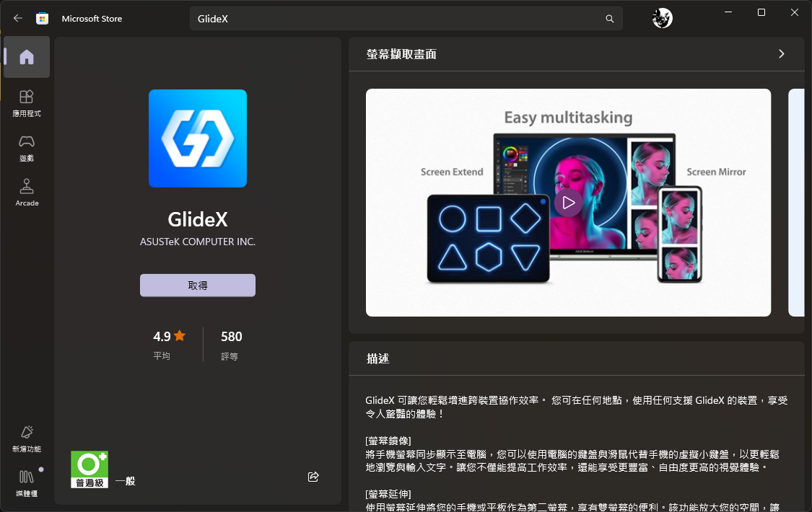The image size is (812, 512).
Task: Click the Microsoft Store logo icon
Action: 43,19
